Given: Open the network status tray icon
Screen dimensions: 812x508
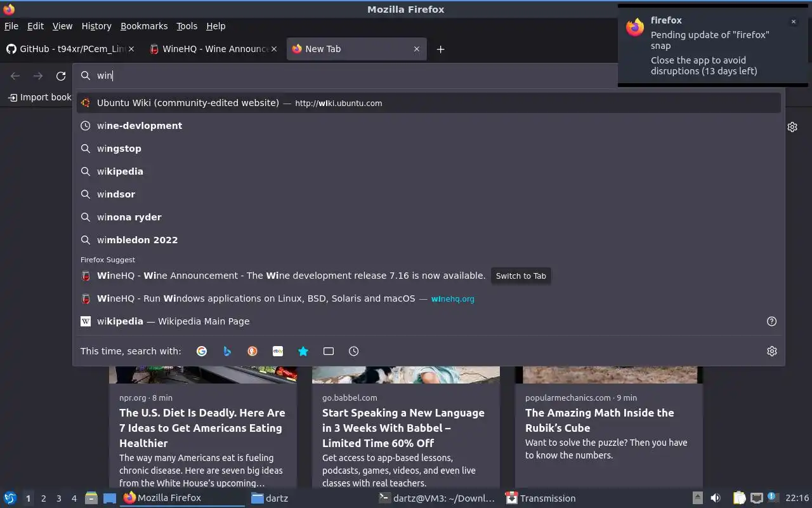Looking at the screenshot, I should coord(756,498).
